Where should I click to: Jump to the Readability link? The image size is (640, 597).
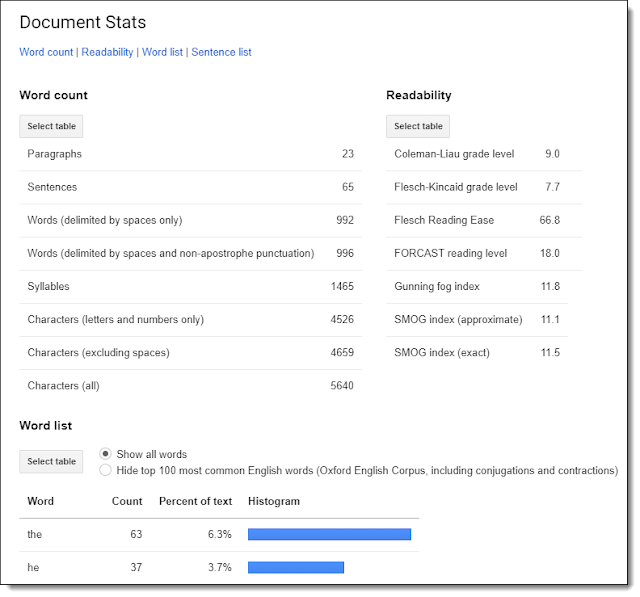[107, 52]
